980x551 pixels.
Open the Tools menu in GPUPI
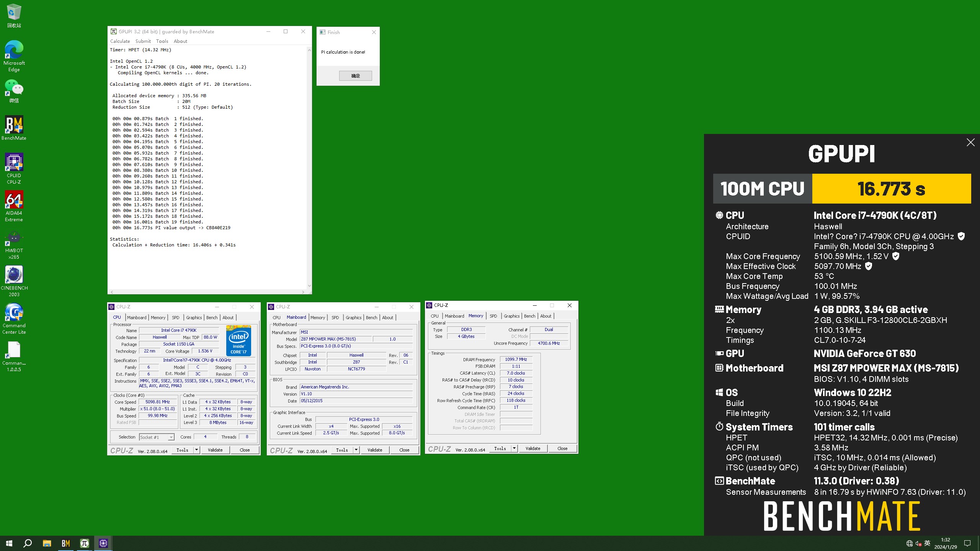(162, 41)
